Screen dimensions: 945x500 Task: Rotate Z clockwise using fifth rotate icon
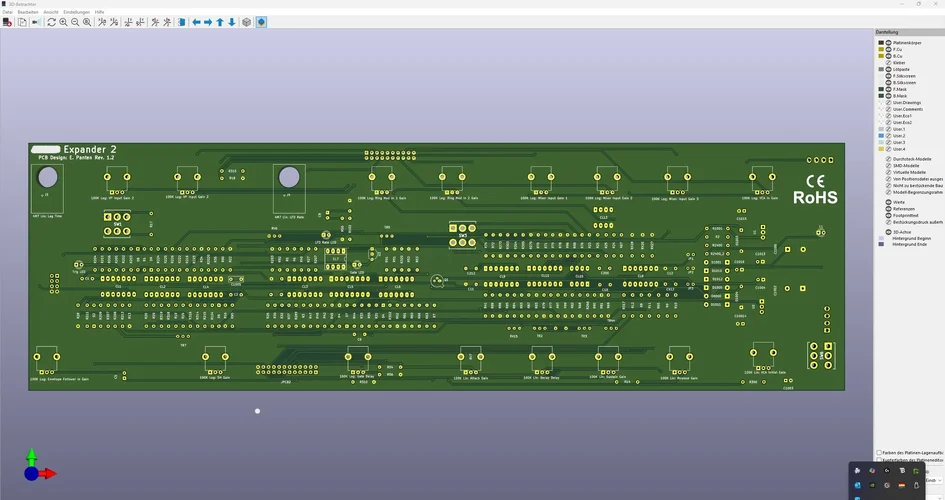155,22
